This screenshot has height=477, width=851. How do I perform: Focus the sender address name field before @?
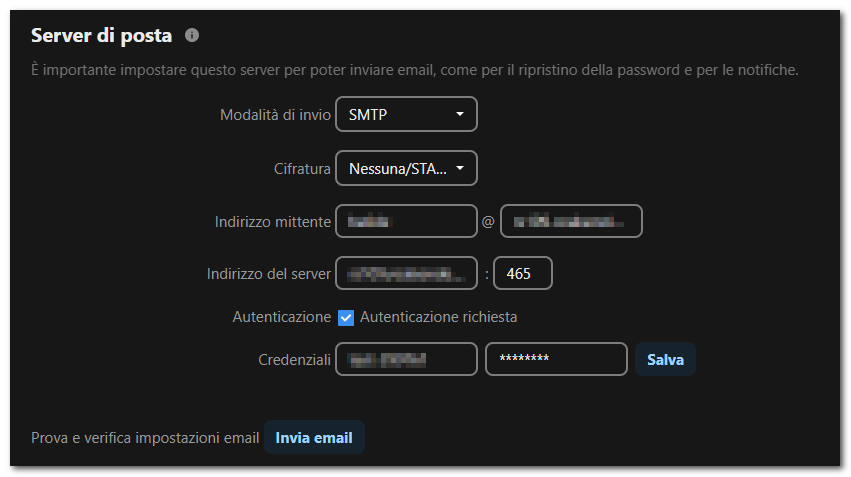(406, 221)
